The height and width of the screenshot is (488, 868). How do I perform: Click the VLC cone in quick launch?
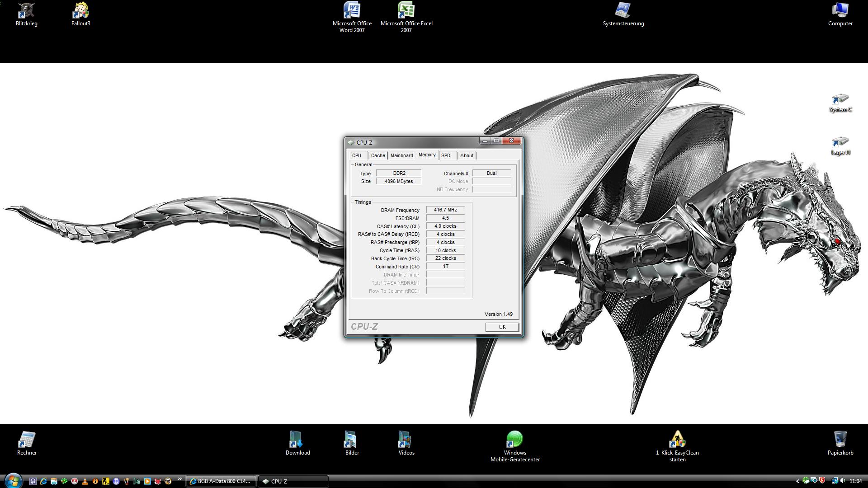point(85,481)
